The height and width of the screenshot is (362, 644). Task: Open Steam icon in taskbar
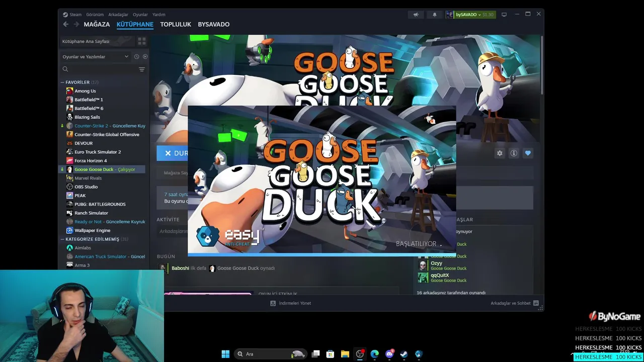404,354
